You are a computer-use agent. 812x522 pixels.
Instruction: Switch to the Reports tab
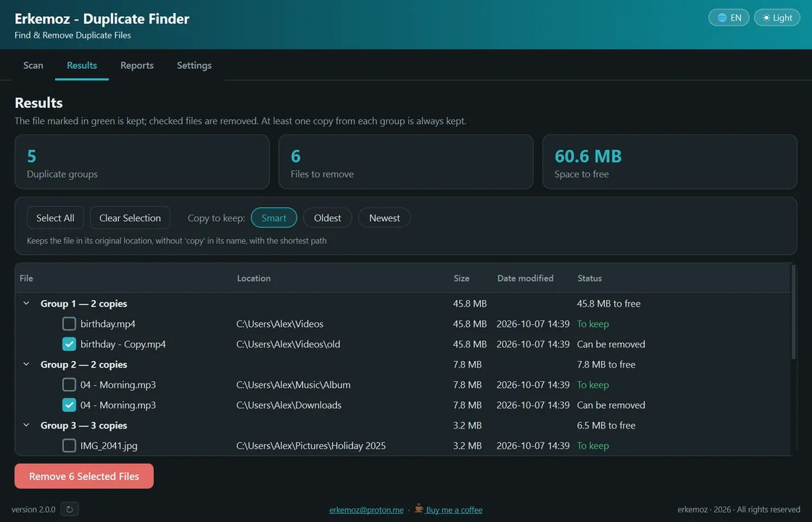[x=137, y=65]
